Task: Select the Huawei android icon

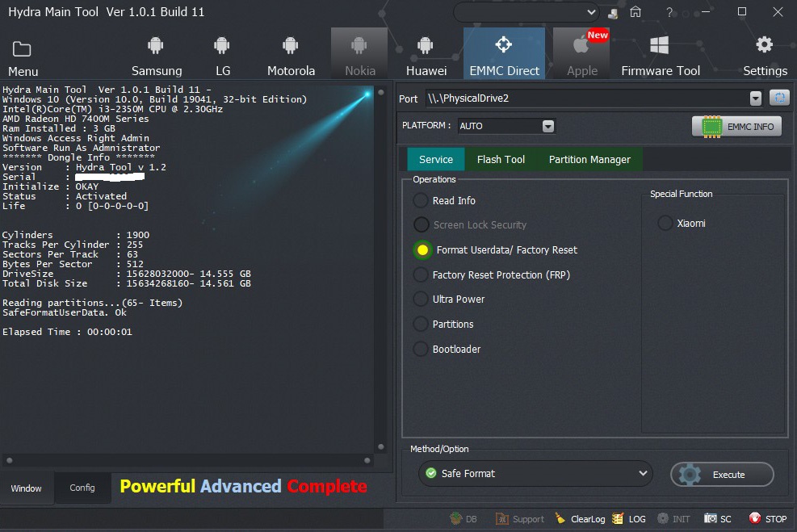Action: point(426,46)
